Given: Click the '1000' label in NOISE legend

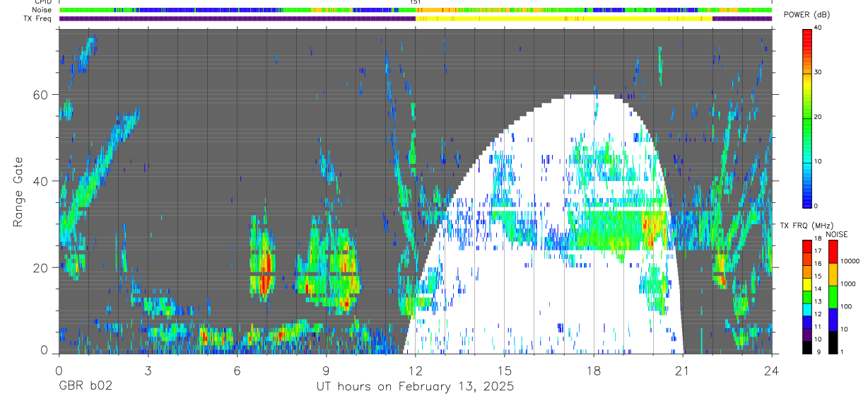Looking at the screenshot, I should (849, 284).
